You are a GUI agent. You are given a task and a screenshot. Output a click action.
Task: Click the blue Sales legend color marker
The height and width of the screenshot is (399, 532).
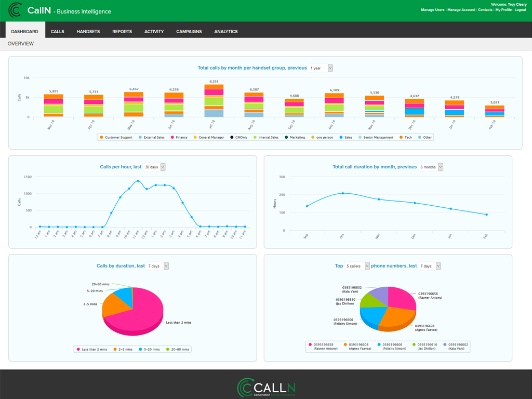click(x=341, y=138)
